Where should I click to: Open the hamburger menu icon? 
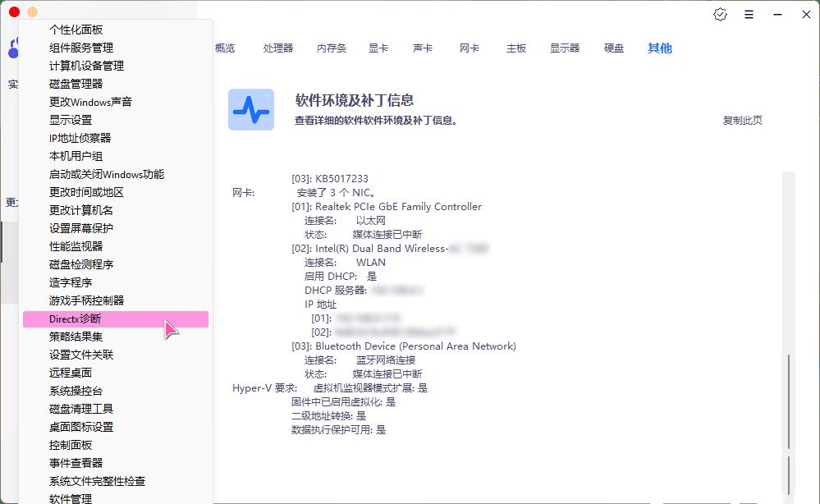[x=749, y=14]
